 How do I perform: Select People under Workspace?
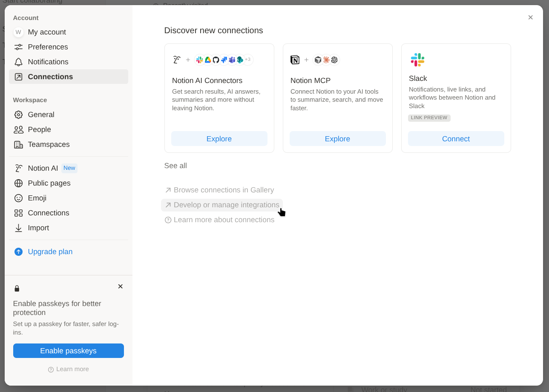coord(39,130)
